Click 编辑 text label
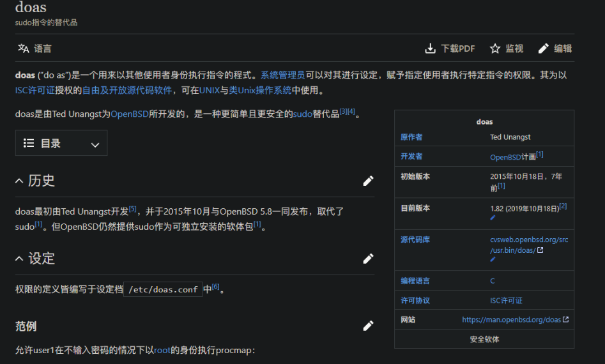This screenshot has height=364, width=605. [563, 49]
